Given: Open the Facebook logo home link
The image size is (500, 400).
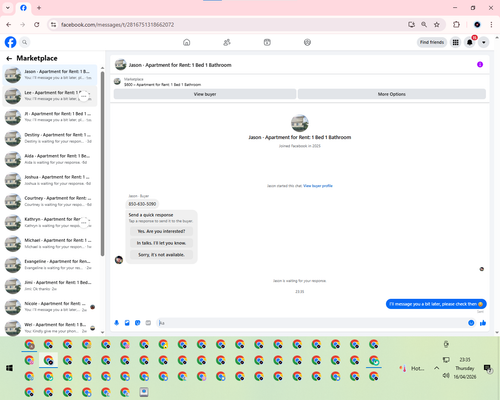Looking at the screenshot, I should click(10, 42).
